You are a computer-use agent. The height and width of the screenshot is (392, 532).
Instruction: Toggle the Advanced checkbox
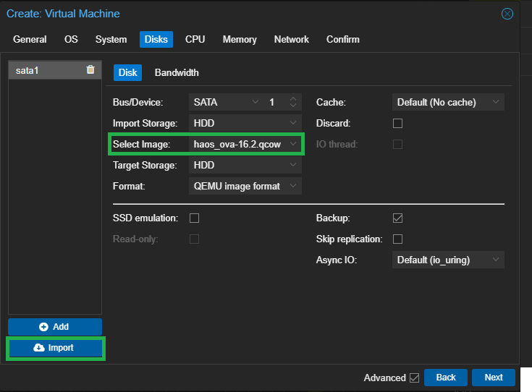(414, 378)
